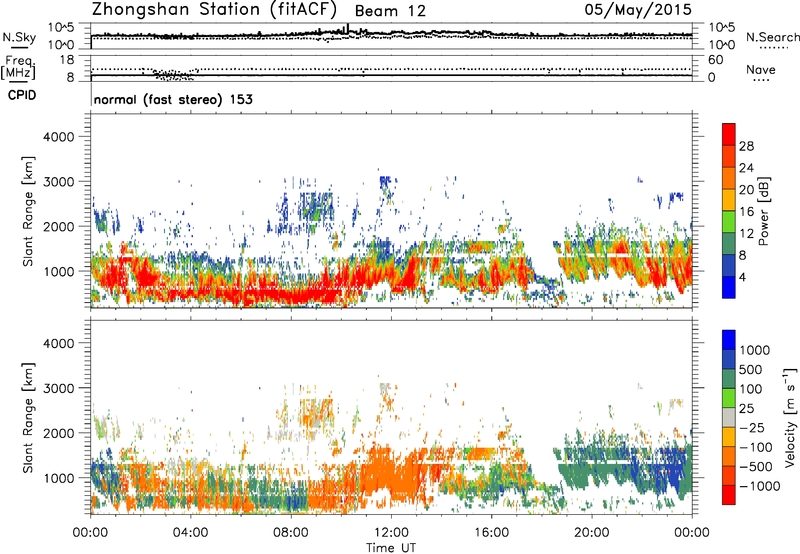
Task: Click the red swatch on Power colorbar
Action: 729,134
